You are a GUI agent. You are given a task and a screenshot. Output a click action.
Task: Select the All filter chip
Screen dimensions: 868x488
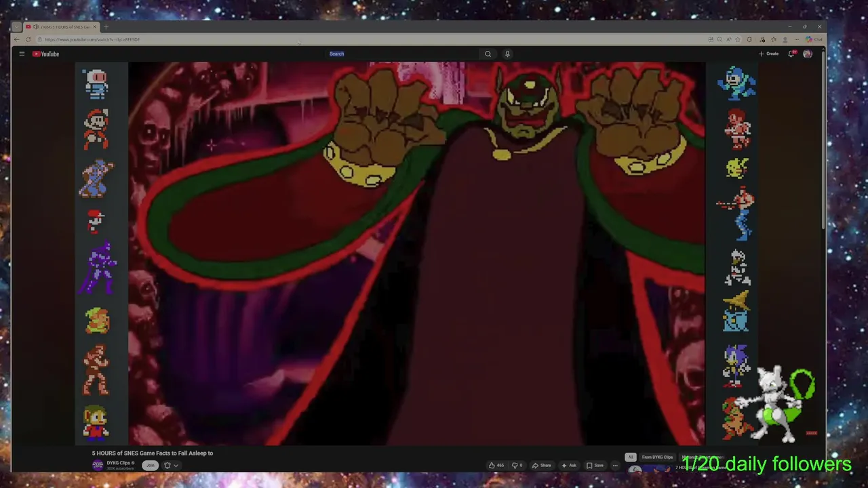631,457
